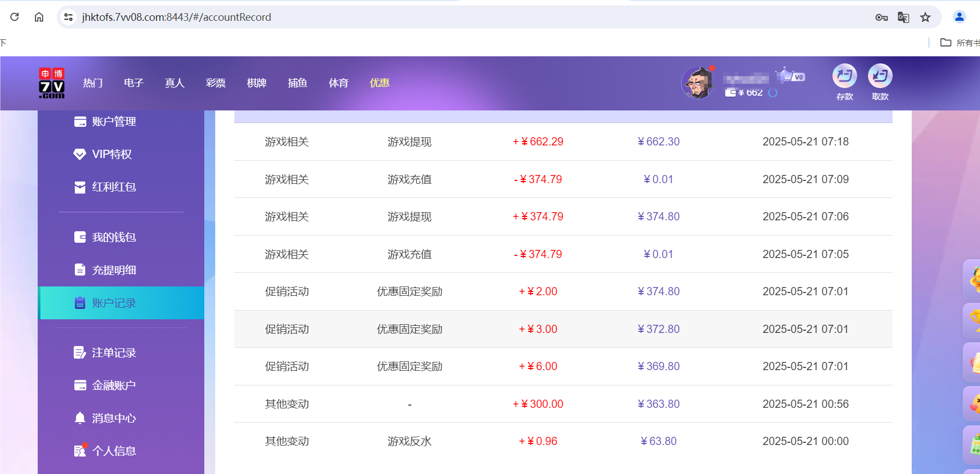Image resolution: width=980 pixels, height=474 pixels.
Task: Open the user avatar profile picture
Action: point(697,83)
